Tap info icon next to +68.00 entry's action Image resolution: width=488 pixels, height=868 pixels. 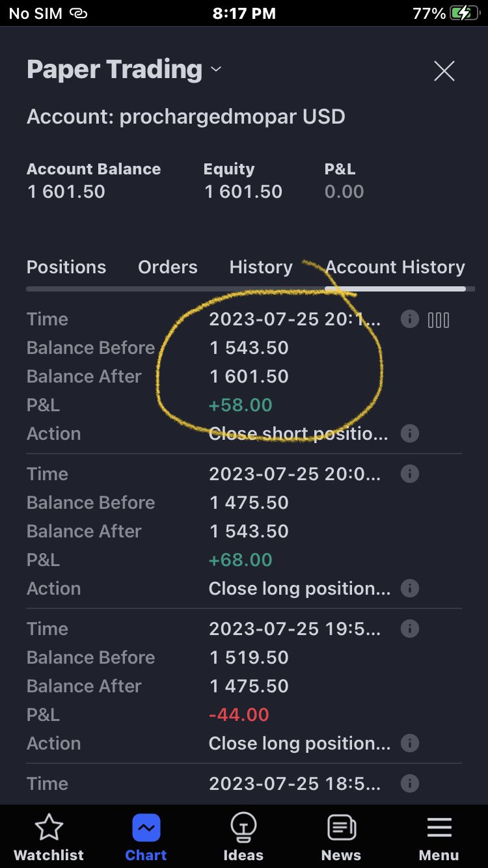(x=409, y=588)
